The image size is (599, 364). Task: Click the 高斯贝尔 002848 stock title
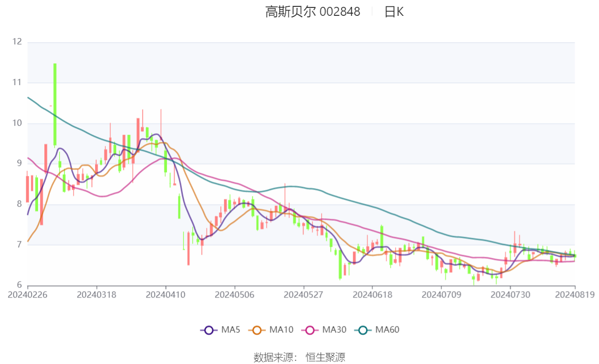[313, 12]
